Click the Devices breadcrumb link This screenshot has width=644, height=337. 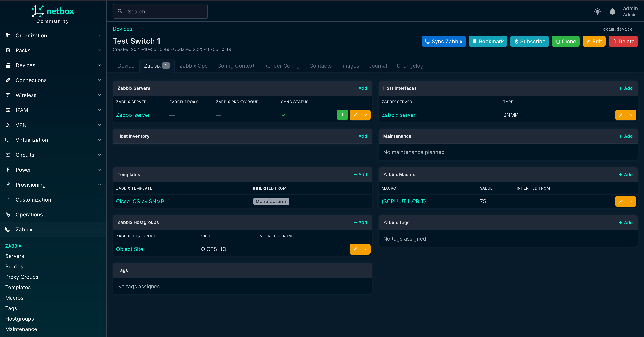pos(122,29)
